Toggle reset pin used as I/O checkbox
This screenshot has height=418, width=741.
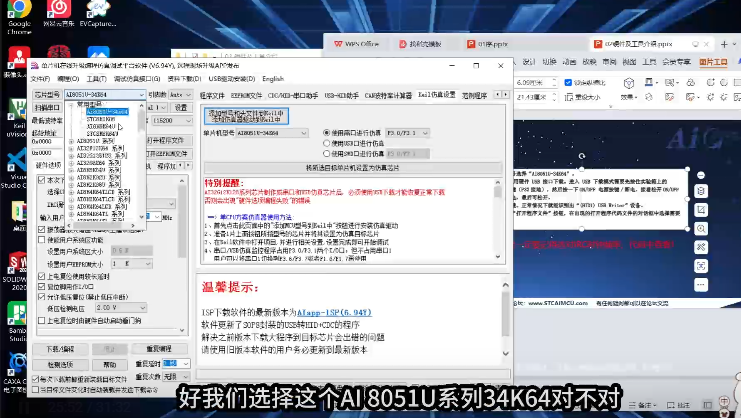click(x=42, y=287)
